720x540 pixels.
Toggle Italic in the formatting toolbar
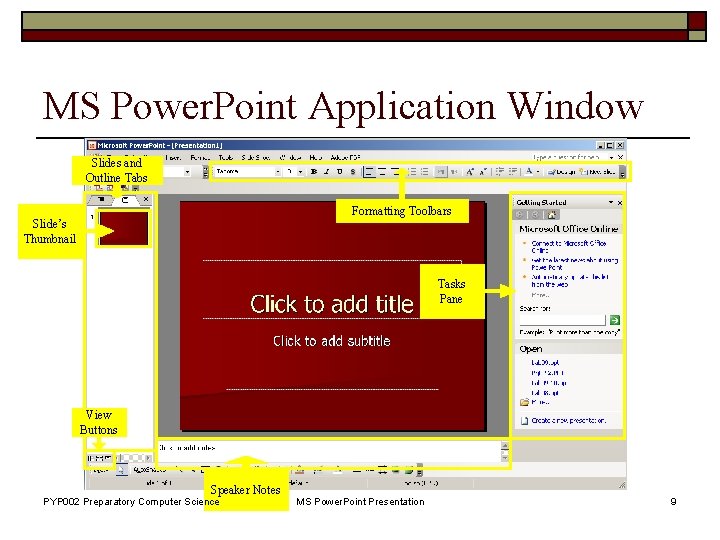tap(327, 172)
